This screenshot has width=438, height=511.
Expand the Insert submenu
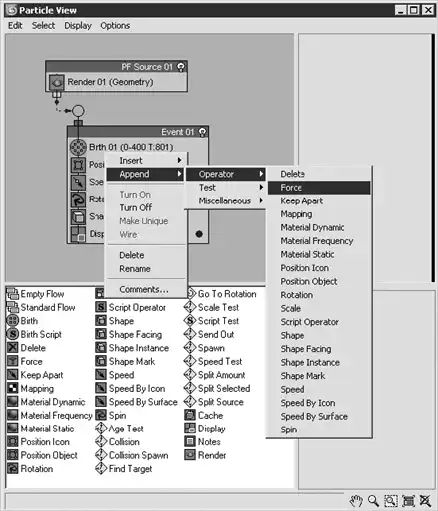point(146,161)
